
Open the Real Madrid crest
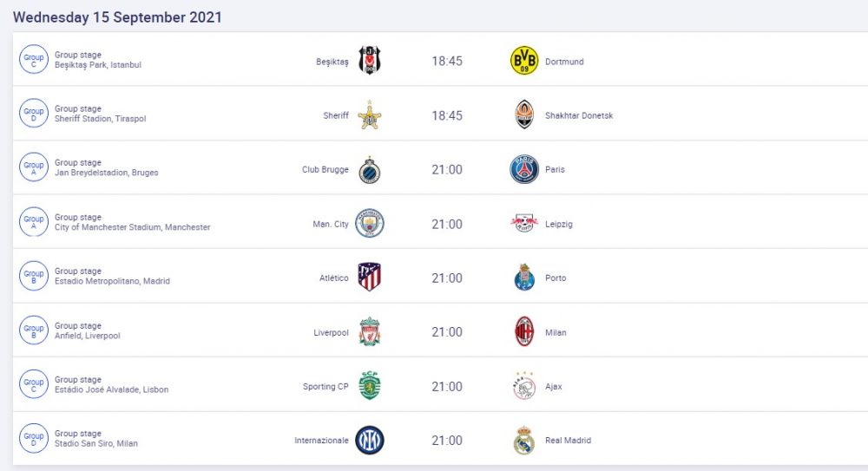point(524,441)
